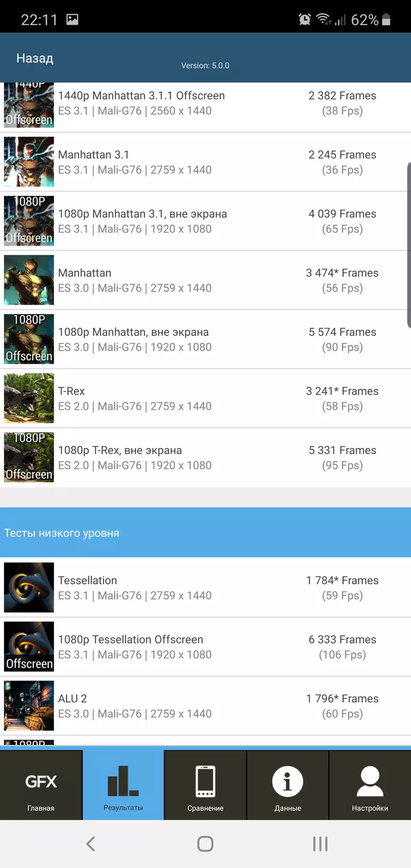411x868 pixels.
Task: Open the Главная GFX home tab
Action: click(41, 785)
